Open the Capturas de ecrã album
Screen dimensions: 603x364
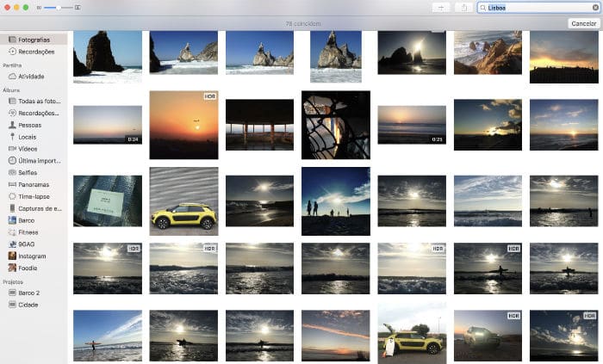coord(34,208)
